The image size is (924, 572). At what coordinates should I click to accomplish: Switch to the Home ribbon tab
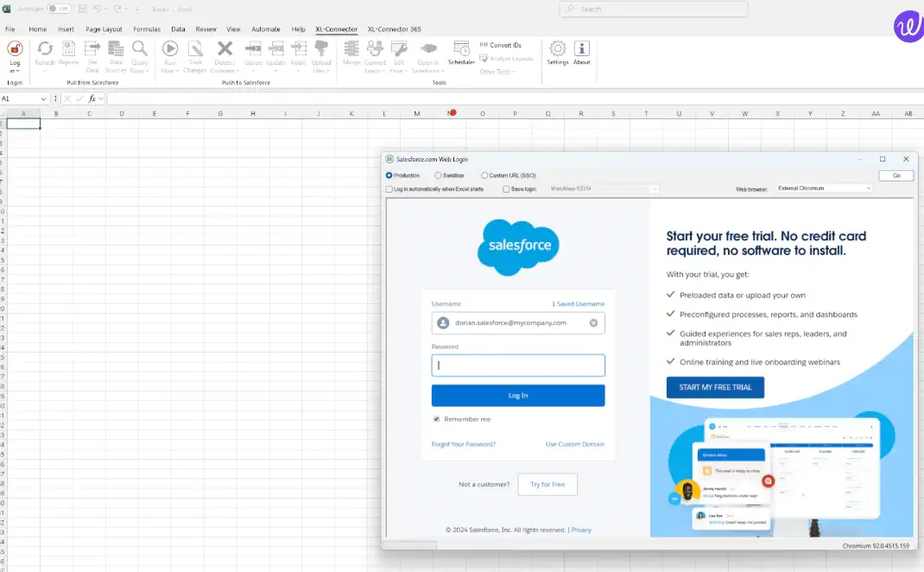coord(38,29)
